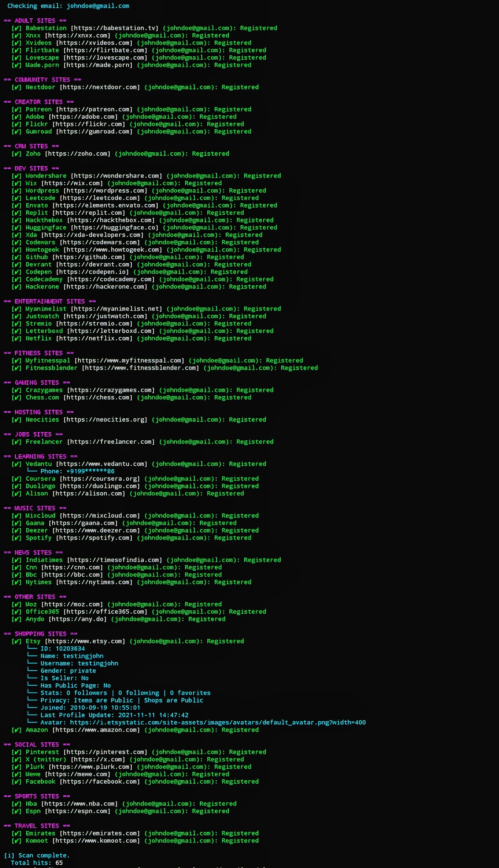
Task: Click the 'Name: testingjohn' line
Action: (x=72, y=656)
